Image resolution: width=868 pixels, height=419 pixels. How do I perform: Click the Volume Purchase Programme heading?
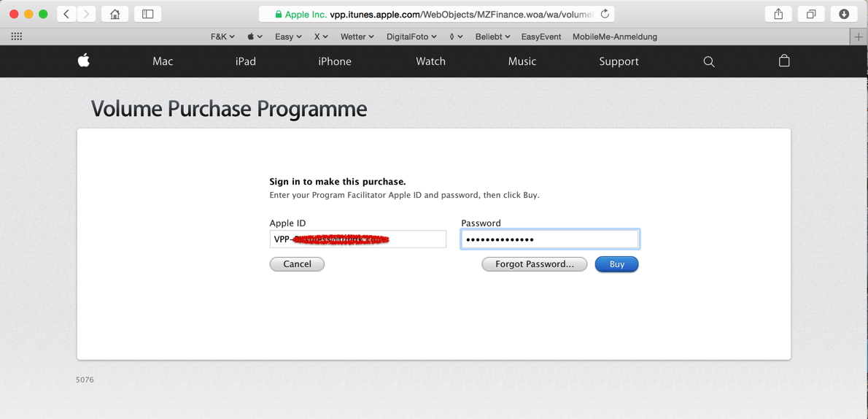coord(228,109)
